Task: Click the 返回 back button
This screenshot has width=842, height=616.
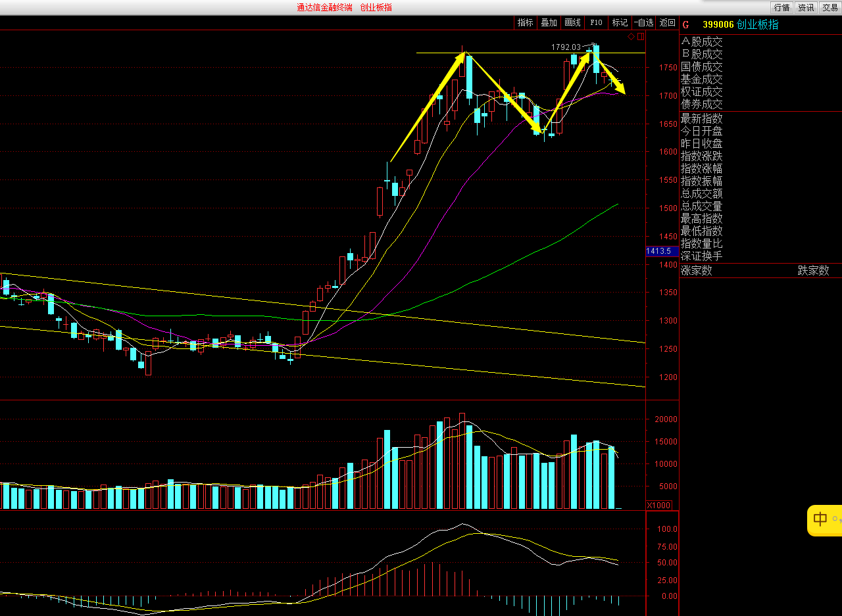Action: [668, 22]
